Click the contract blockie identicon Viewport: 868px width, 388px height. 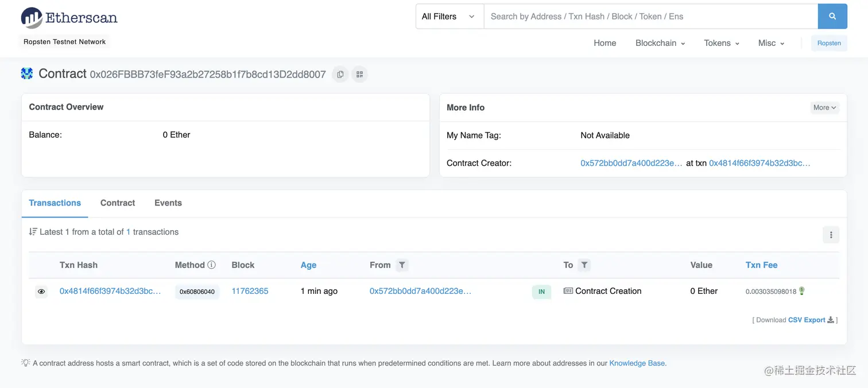tap(27, 73)
